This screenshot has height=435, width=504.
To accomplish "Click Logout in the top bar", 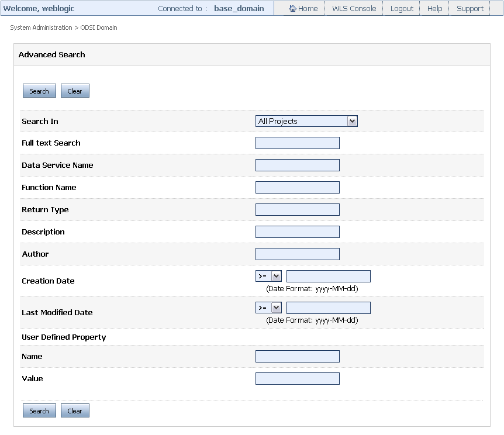I will click(402, 9).
